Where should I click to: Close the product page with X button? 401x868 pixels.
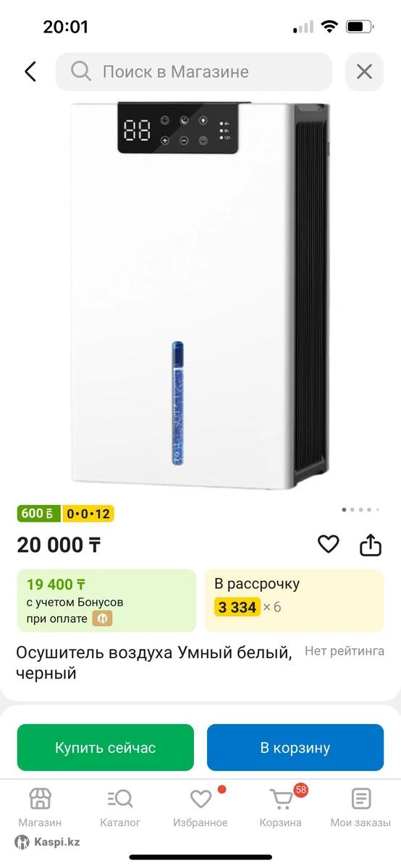[x=364, y=72]
